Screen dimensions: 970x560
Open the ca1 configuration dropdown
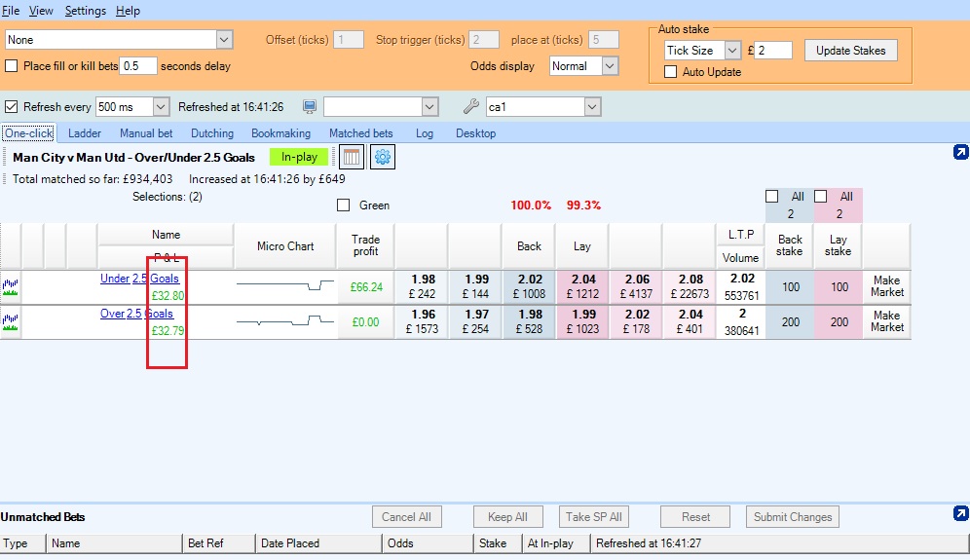coord(592,106)
